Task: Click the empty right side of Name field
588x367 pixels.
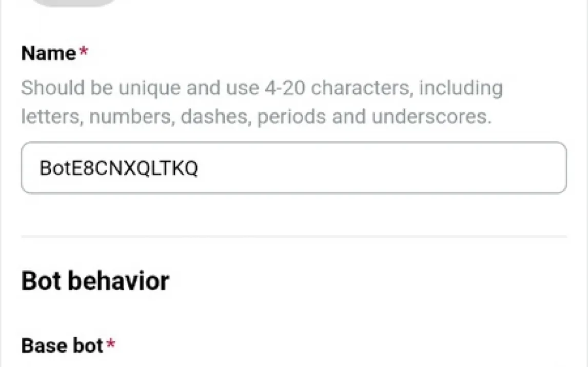Action: pyautogui.click(x=436, y=168)
